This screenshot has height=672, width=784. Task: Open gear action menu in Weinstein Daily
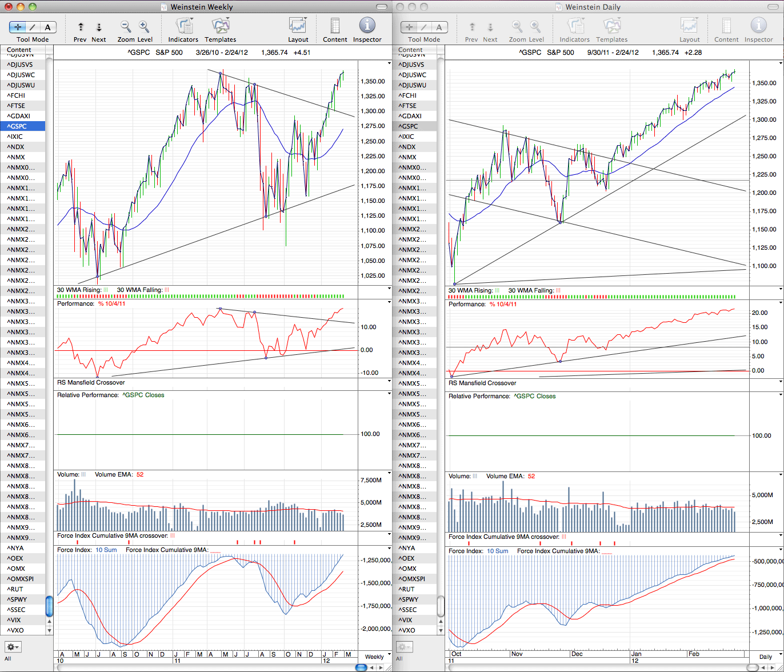[404, 647]
